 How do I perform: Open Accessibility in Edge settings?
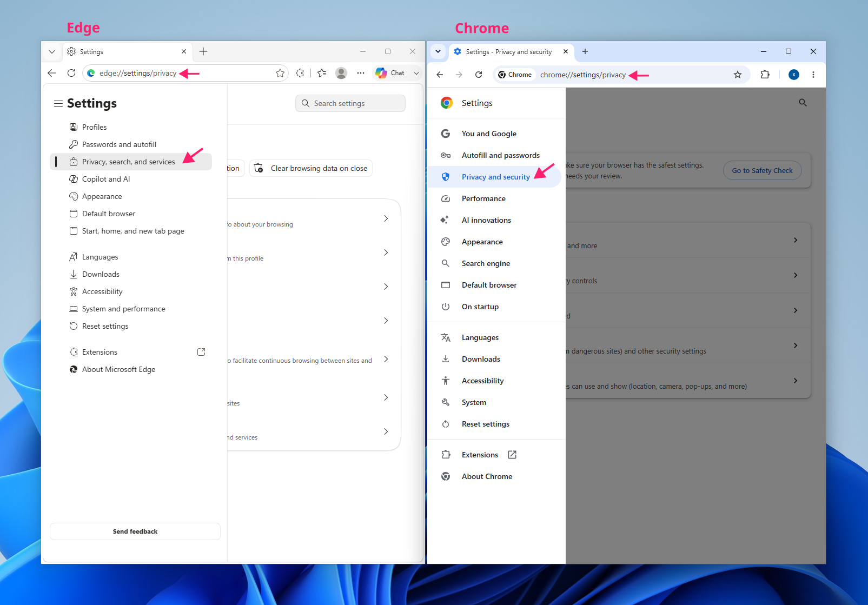pyautogui.click(x=131, y=291)
